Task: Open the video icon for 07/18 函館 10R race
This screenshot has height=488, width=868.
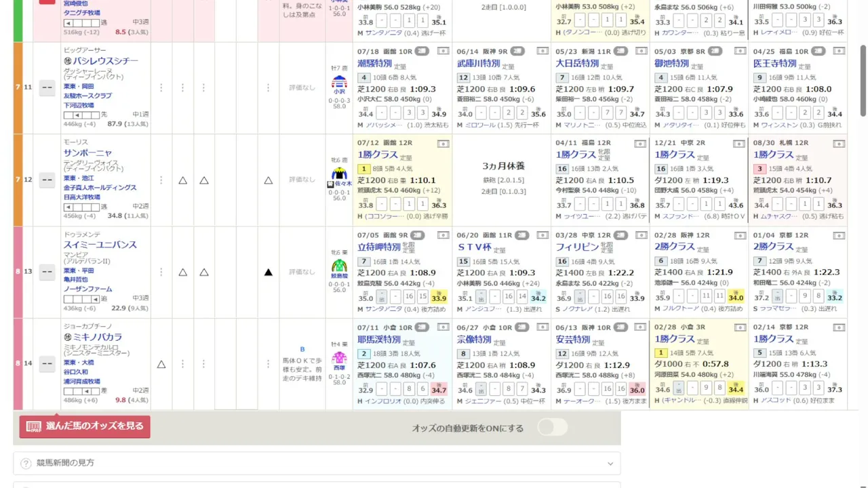Action: pyautogui.click(x=443, y=51)
